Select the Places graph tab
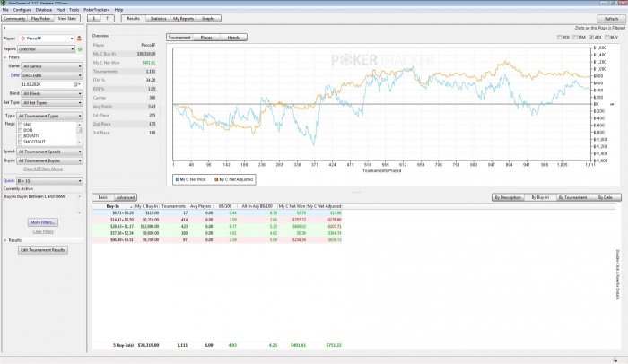This screenshot has width=628, height=364. pyautogui.click(x=206, y=38)
